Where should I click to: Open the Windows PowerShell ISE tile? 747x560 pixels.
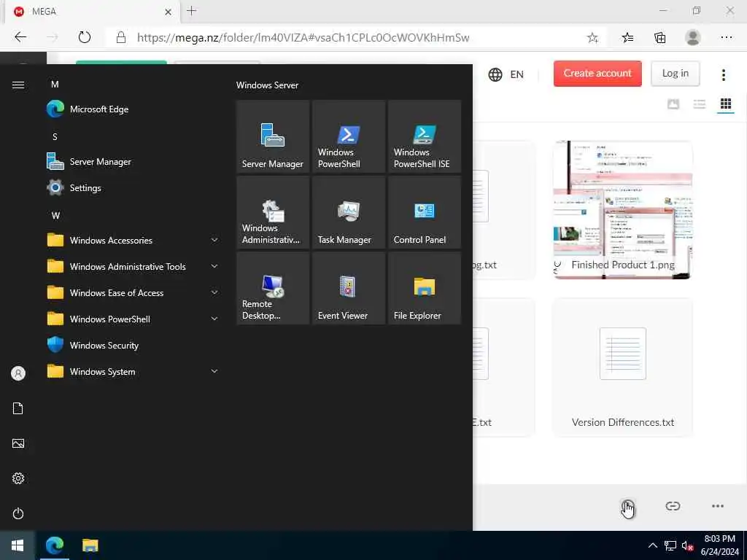coord(424,136)
